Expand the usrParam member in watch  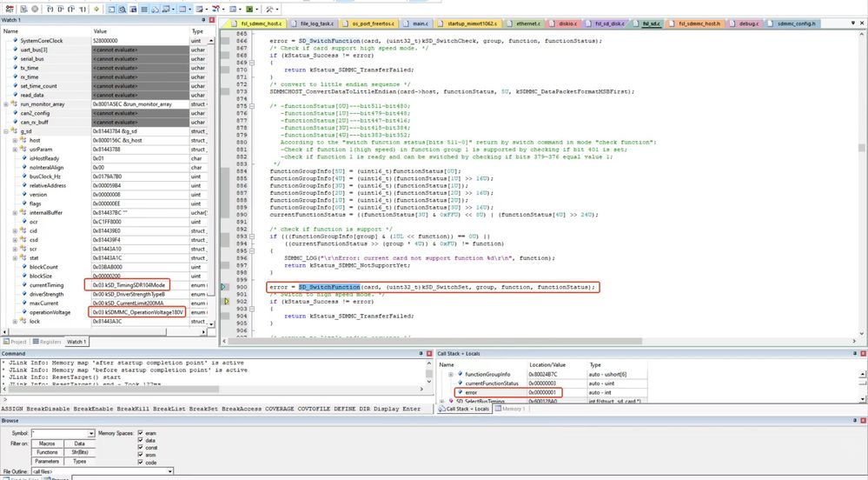15,149
